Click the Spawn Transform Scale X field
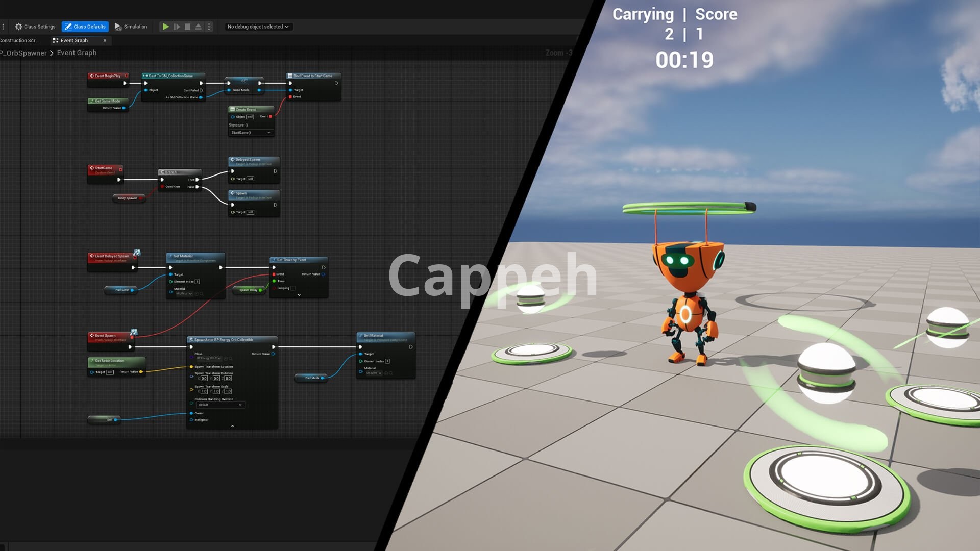980x551 pixels. [204, 391]
